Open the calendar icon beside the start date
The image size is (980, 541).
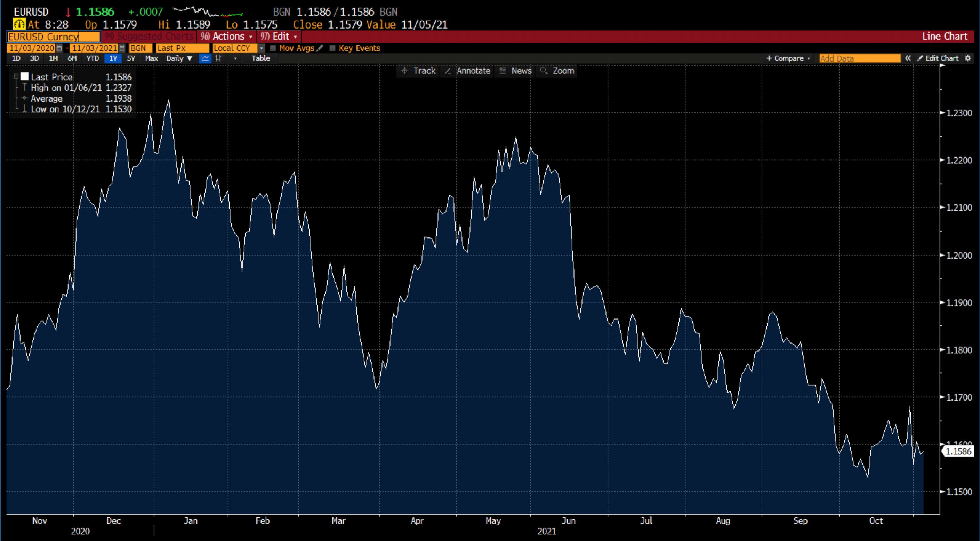(x=59, y=48)
